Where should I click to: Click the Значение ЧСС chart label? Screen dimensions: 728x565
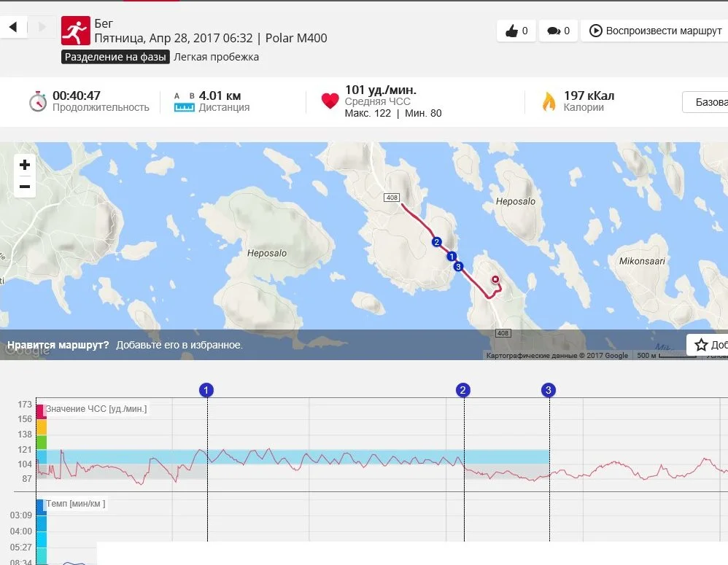click(96, 409)
